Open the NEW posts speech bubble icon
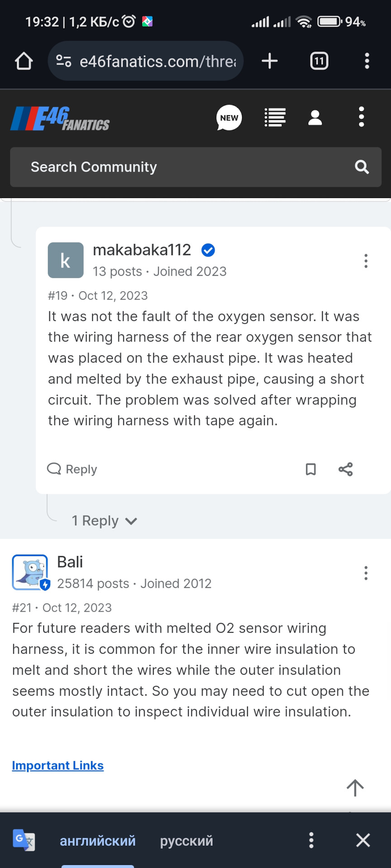The height and width of the screenshot is (868, 391). pyautogui.click(x=229, y=118)
